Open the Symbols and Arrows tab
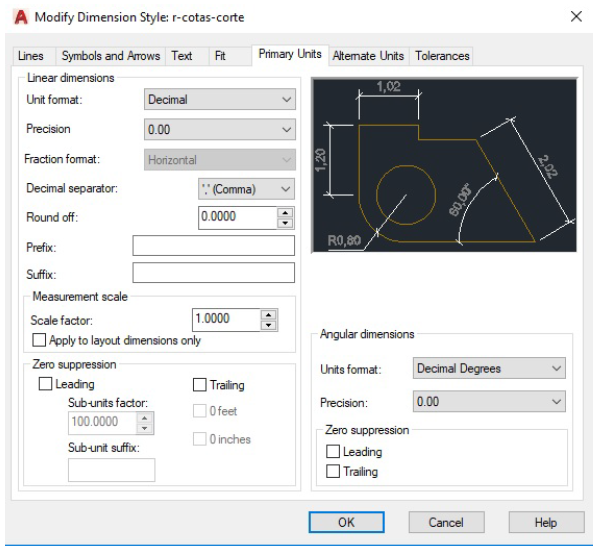 click(x=111, y=56)
